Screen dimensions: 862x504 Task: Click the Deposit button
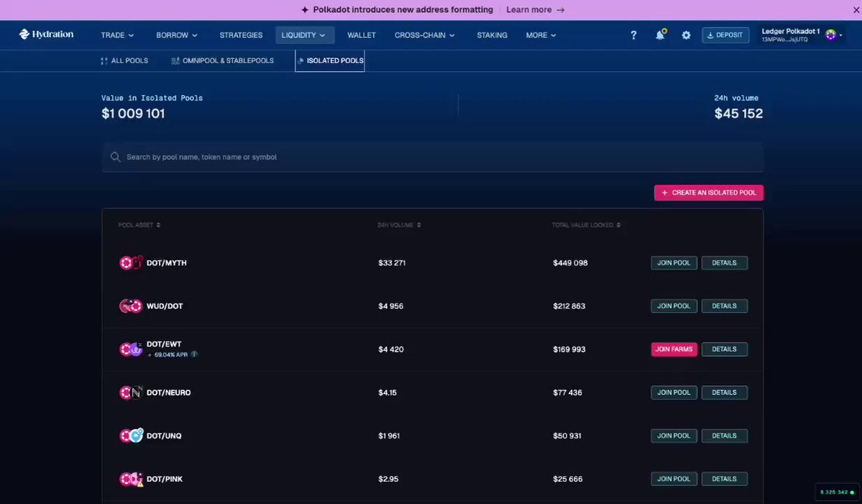click(x=725, y=35)
